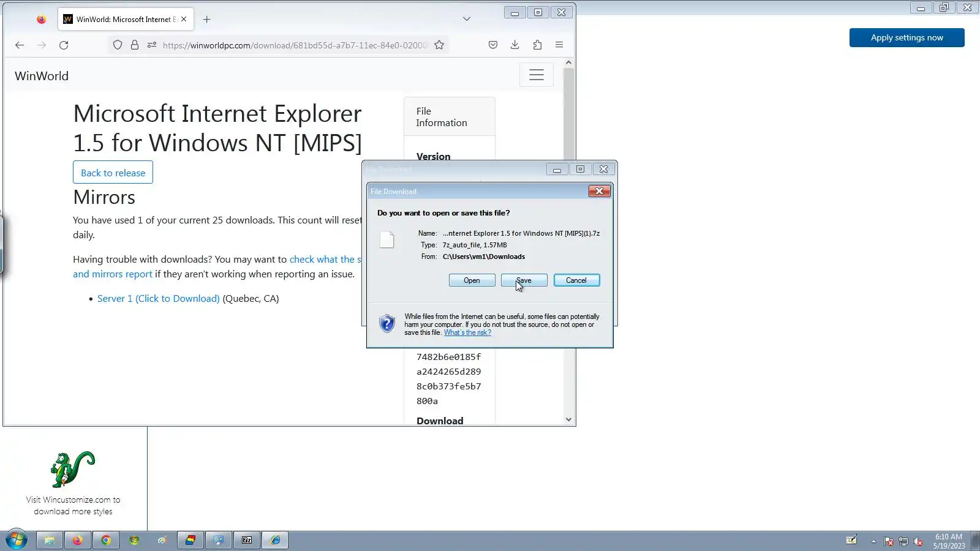The height and width of the screenshot is (551, 980).
Task: Open Action Center flag icon
Action: click(x=889, y=541)
